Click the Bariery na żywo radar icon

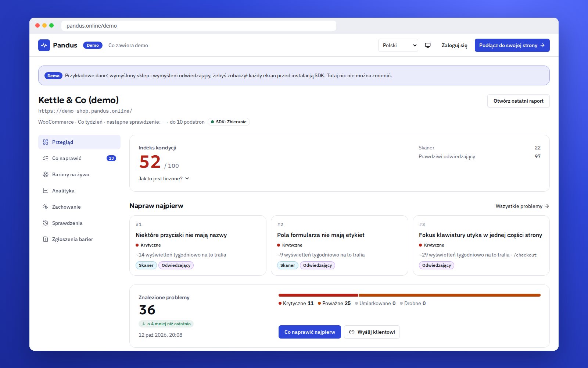[x=46, y=174]
